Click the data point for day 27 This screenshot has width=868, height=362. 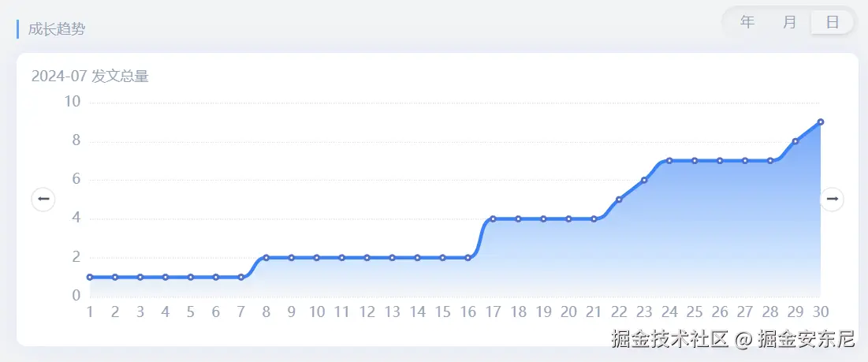pos(745,161)
